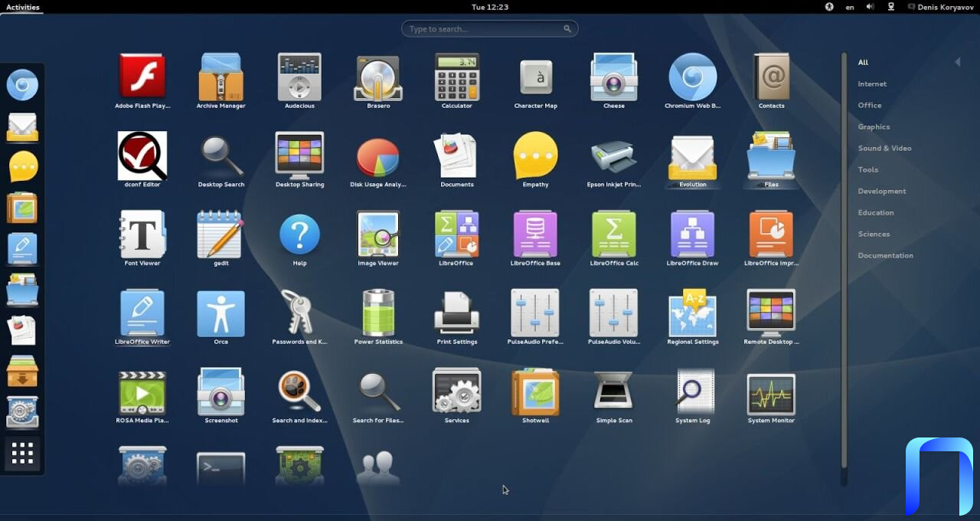This screenshot has height=521, width=980.
Task: Switch to the Graphics category
Action: (x=874, y=127)
